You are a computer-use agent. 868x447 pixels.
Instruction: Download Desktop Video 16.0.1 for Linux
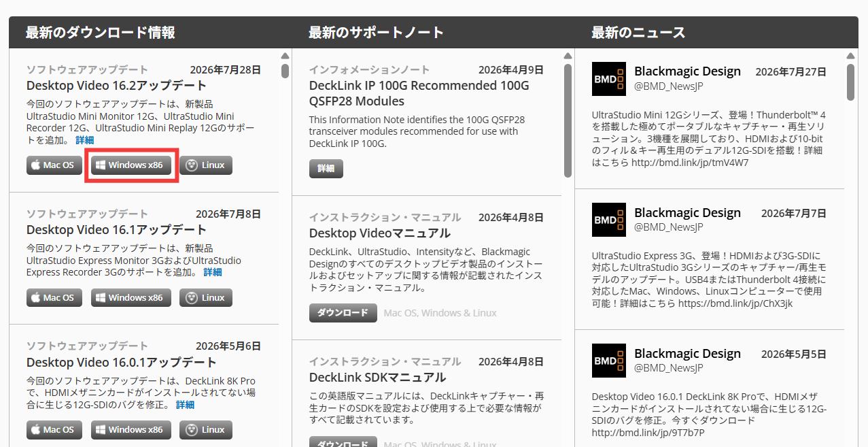[x=206, y=430]
